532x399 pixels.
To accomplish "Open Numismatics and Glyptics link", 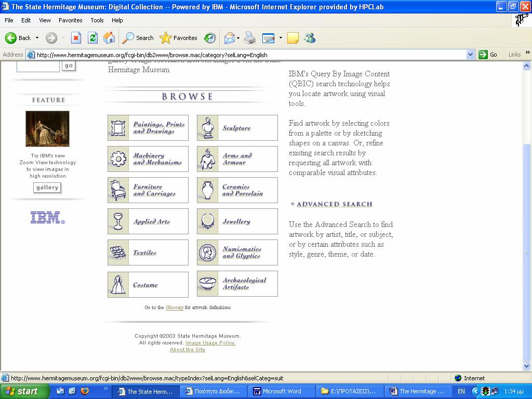I will 242,252.
